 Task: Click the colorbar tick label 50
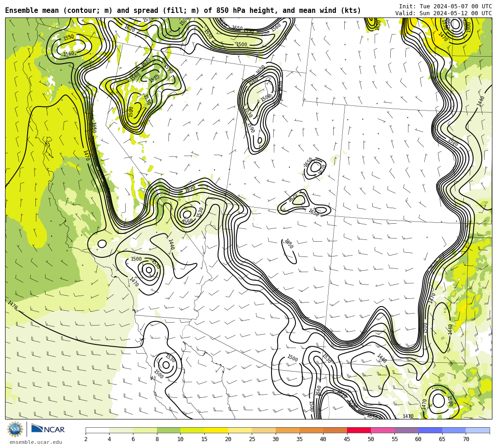coord(371,439)
